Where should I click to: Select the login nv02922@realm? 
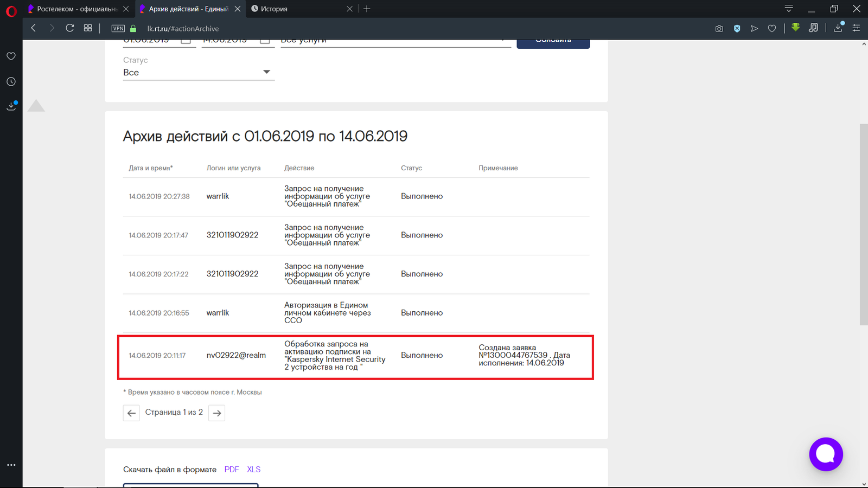pos(236,355)
